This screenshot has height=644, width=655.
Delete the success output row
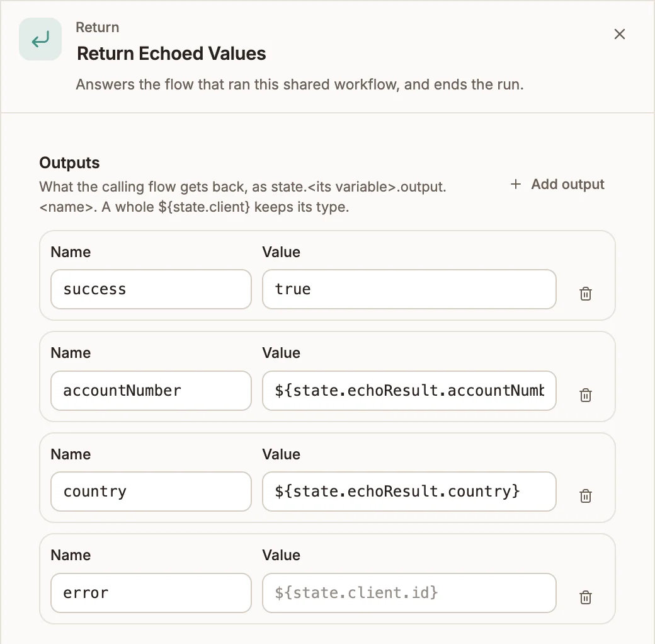click(x=586, y=294)
